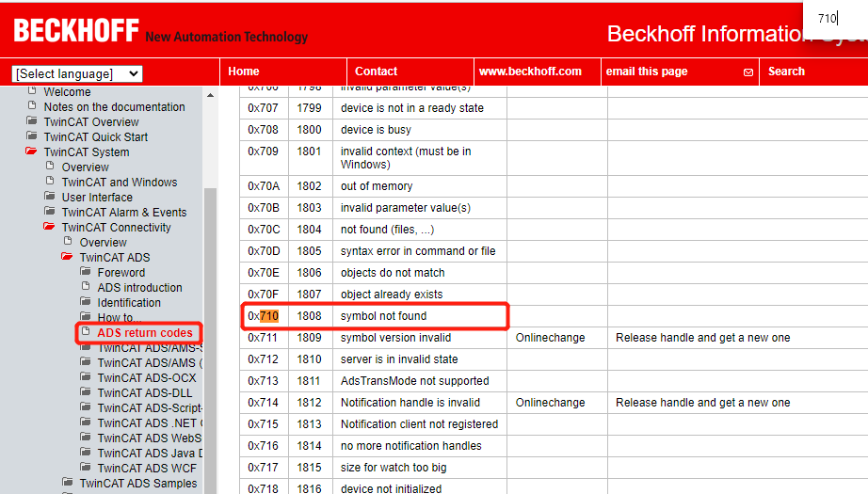
Task: Click the Home menu item
Action: (x=244, y=72)
